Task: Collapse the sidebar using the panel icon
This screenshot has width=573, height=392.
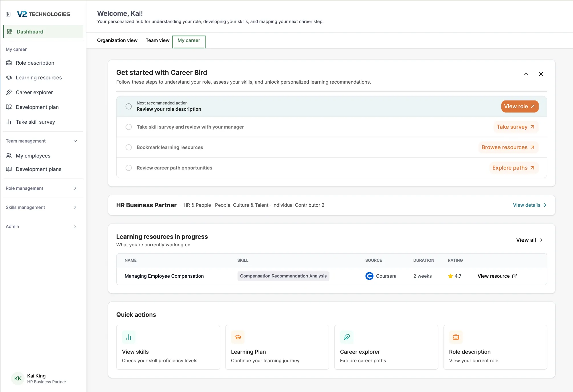Action: point(8,14)
